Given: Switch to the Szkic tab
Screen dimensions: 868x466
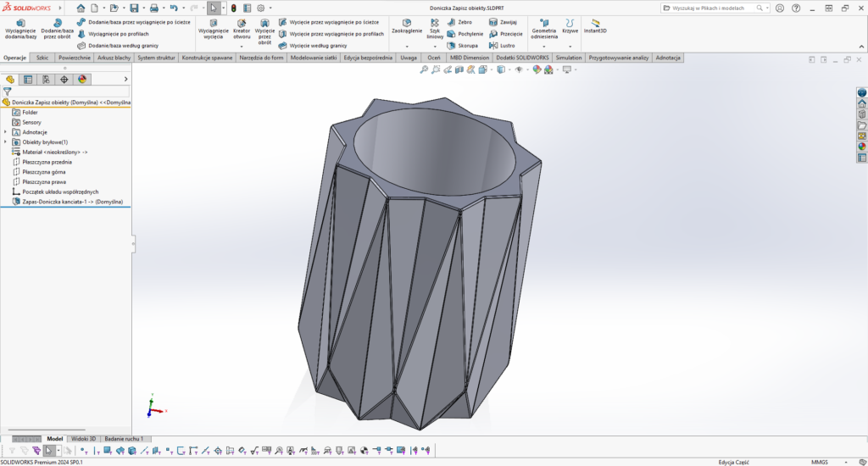Looking at the screenshot, I should 42,58.
